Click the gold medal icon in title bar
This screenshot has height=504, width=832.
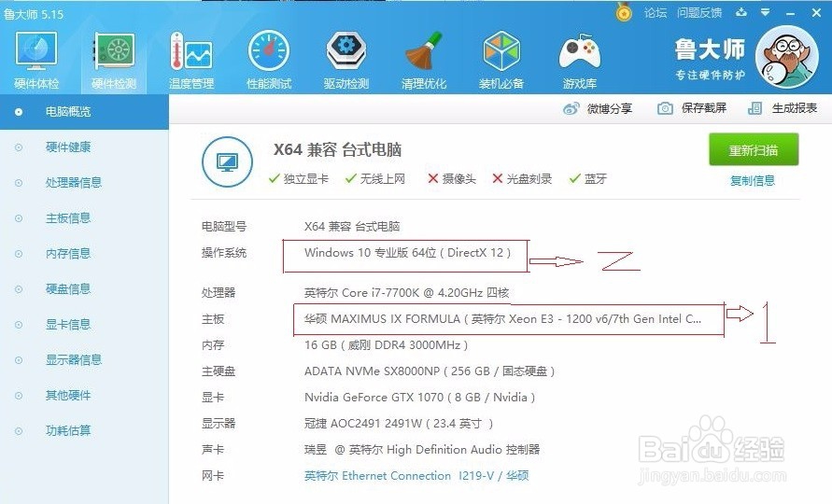624,12
